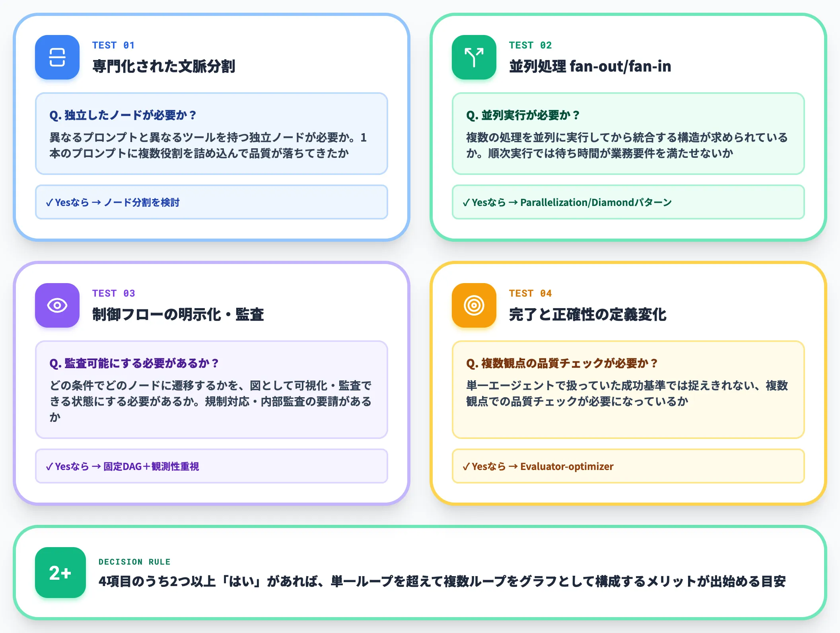
Task: Click the TEST 03 label
Action: coord(113,293)
